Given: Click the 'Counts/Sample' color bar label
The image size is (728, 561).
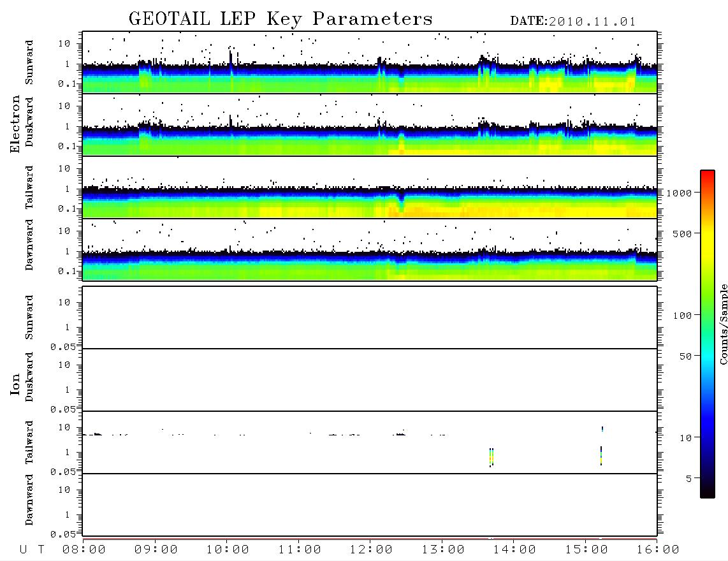Looking at the screenshot, I should [723, 324].
